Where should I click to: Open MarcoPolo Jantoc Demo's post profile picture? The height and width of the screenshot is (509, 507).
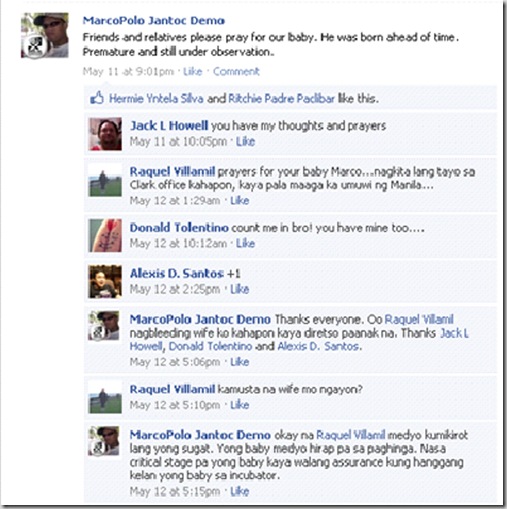45,35
